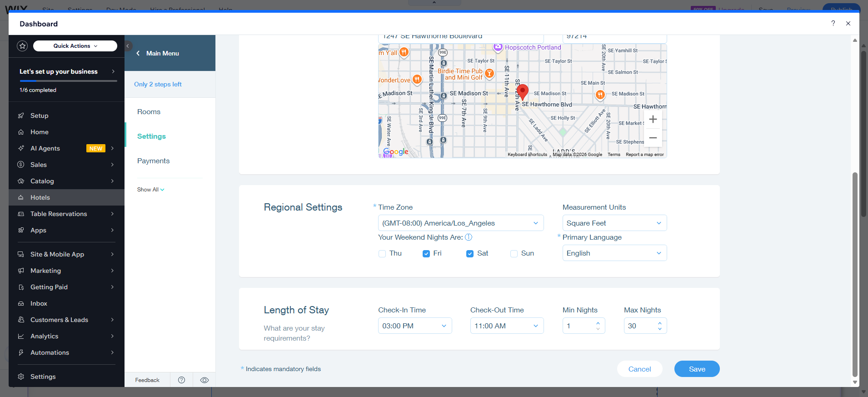Image resolution: width=868 pixels, height=397 pixels.
Task: Click the weekend nights info icon
Action: [x=469, y=237]
